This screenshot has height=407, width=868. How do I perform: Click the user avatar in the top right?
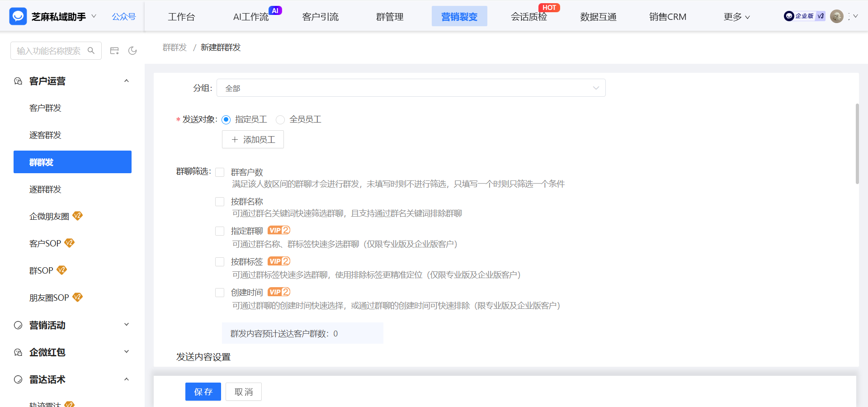tap(837, 16)
